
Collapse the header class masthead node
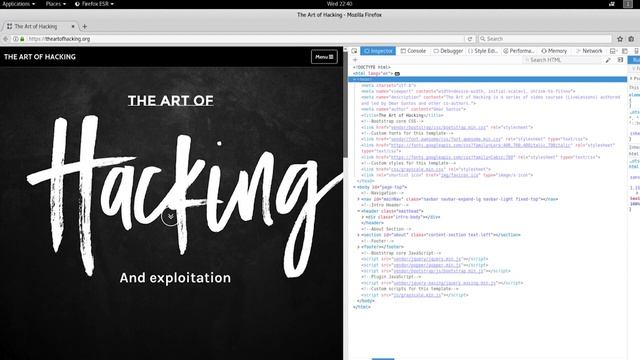coord(359,211)
